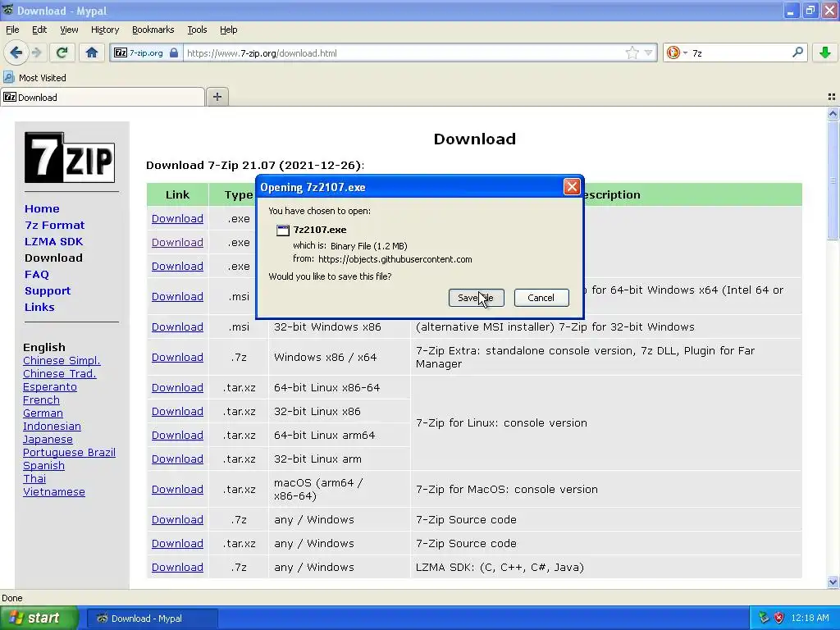Select the Download tab
This screenshot has height=630, width=840.
point(103,97)
